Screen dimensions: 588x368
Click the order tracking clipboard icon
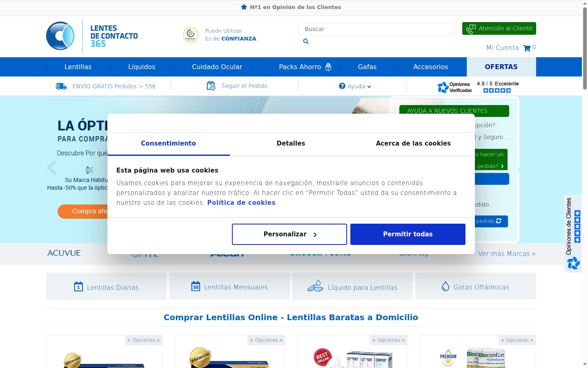[211, 86]
